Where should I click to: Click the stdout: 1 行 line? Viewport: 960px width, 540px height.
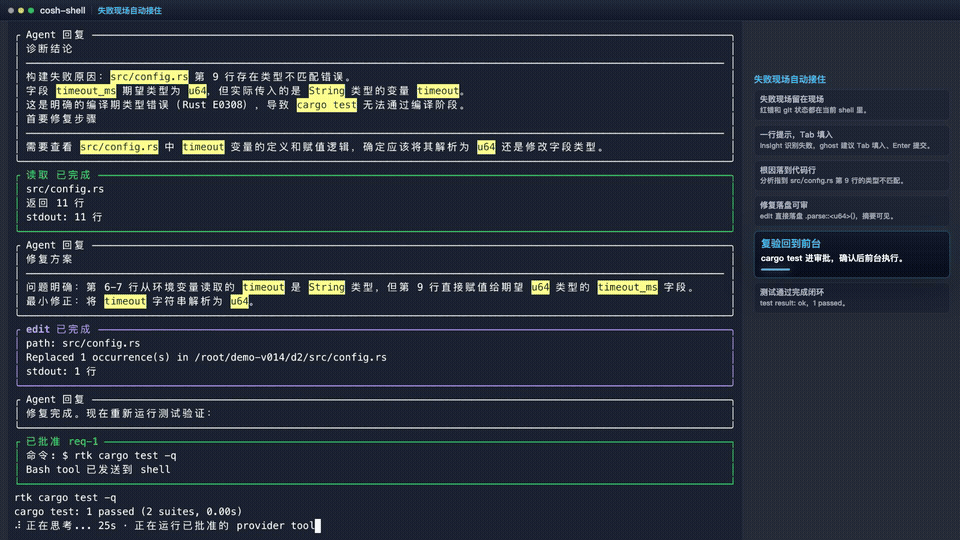click(61, 372)
